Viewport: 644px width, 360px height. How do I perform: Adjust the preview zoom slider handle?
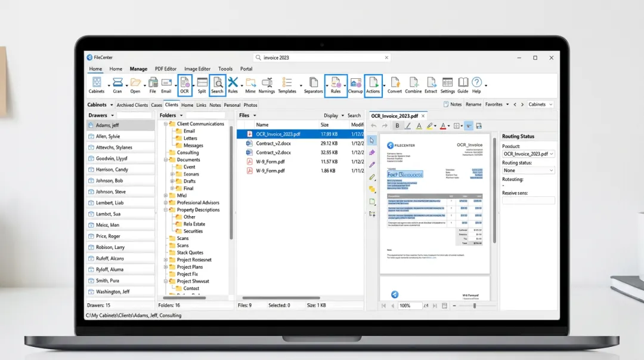pyautogui.click(x=475, y=306)
